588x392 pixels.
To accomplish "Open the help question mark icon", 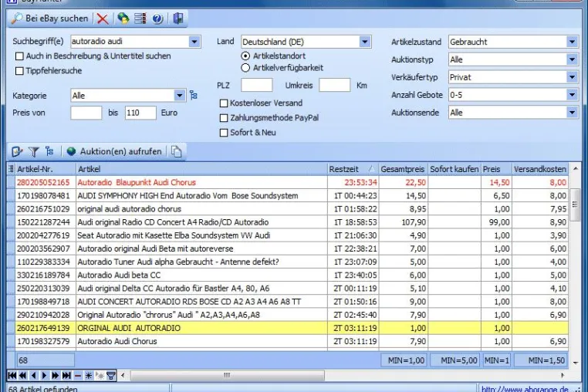I will point(157,19).
